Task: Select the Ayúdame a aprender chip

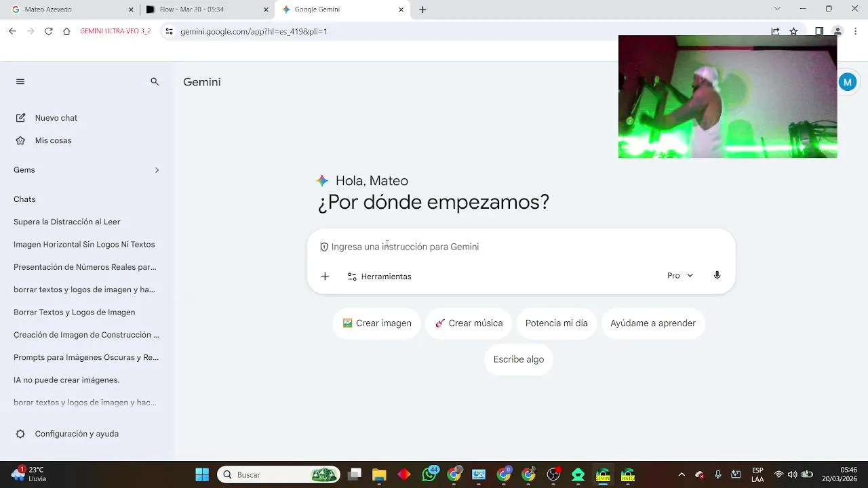Action: 653,323
